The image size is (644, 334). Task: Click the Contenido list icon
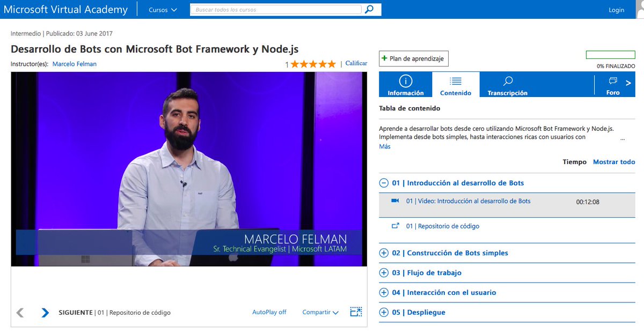point(456,81)
